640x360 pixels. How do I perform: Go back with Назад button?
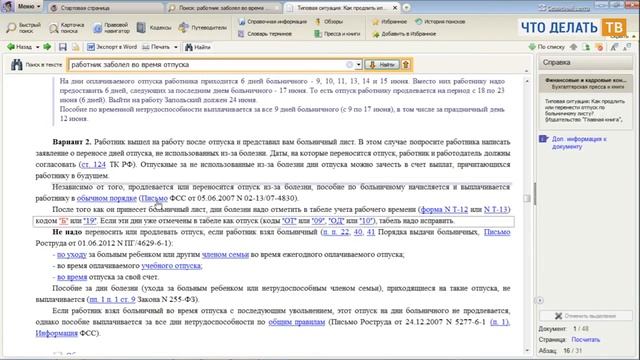click(20, 47)
